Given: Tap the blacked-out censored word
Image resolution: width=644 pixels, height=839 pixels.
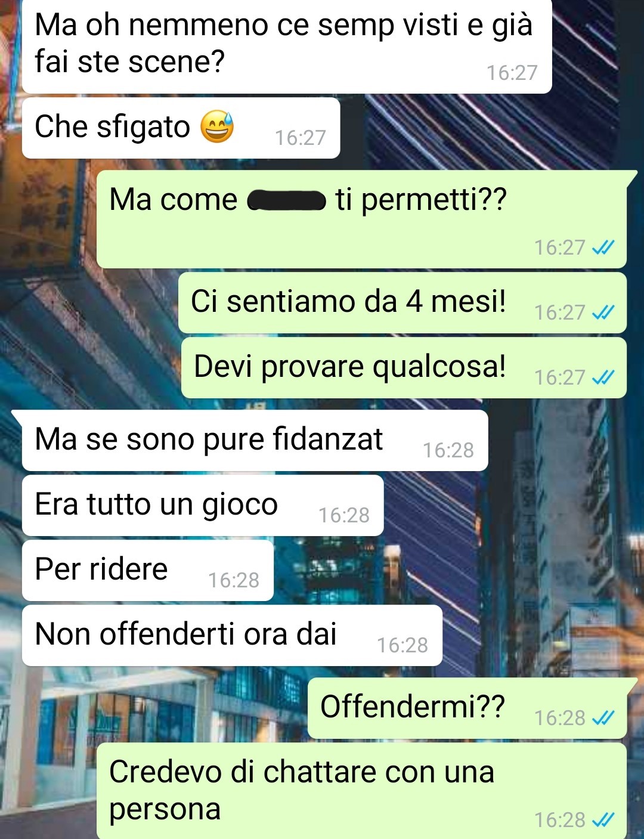Looking at the screenshot, I should point(286,201).
